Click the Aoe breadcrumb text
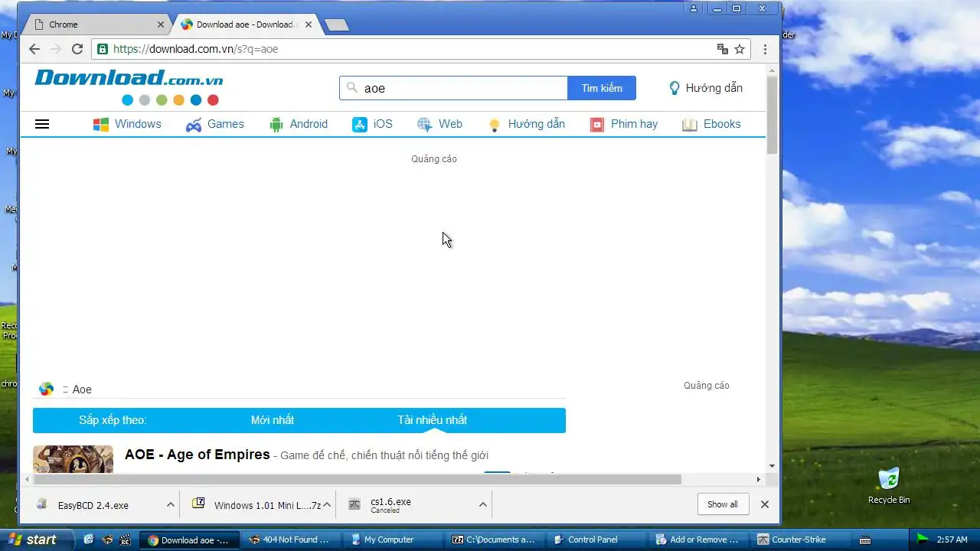 coord(82,390)
